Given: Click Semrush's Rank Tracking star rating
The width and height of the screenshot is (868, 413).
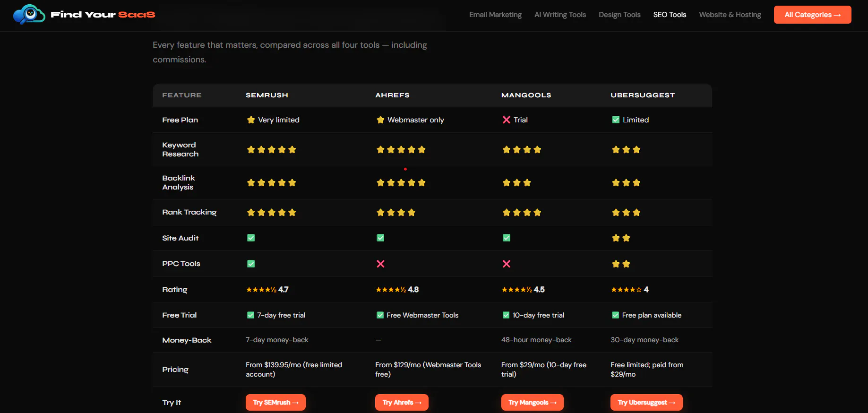Looking at the screenshot, I should 272,213.
